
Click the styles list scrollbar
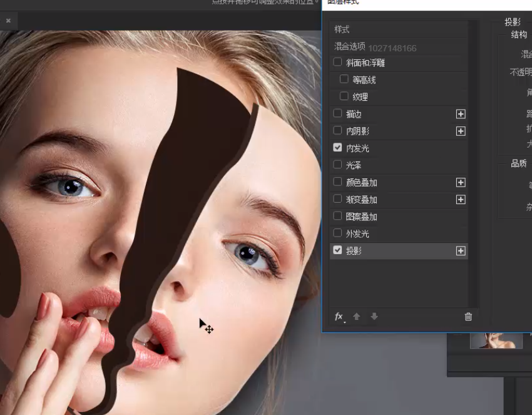(x=473, y=164)
